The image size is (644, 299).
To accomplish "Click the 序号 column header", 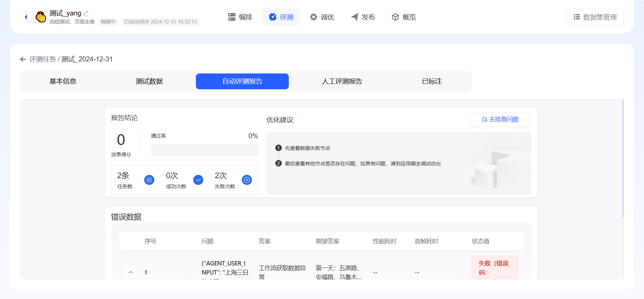I will click(150, 241).
